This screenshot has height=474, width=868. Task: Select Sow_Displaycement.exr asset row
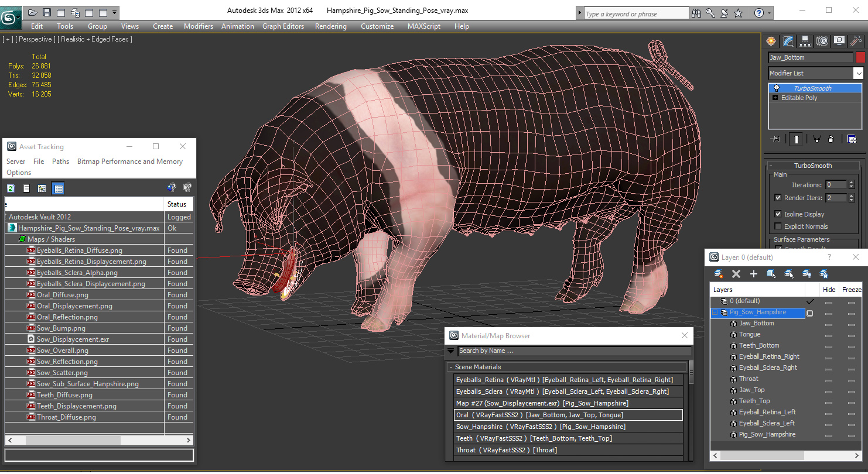pos(99,339)
